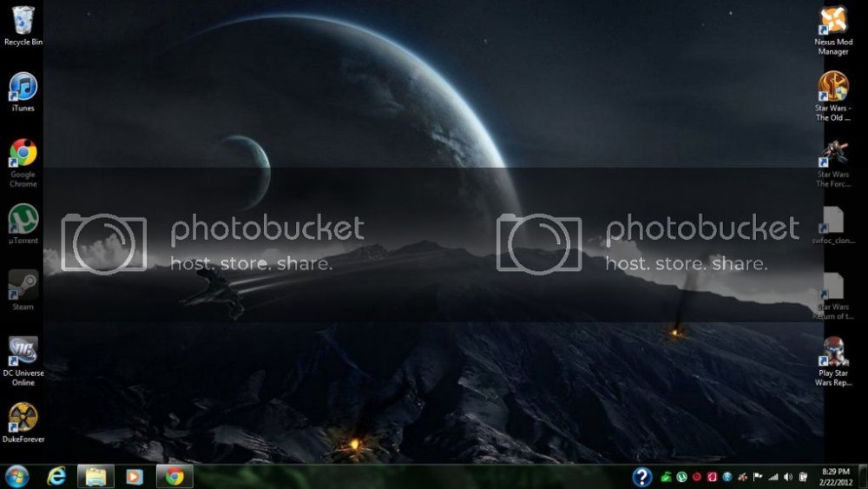Select the Play Star Wars Rep... shortcut

833,361
